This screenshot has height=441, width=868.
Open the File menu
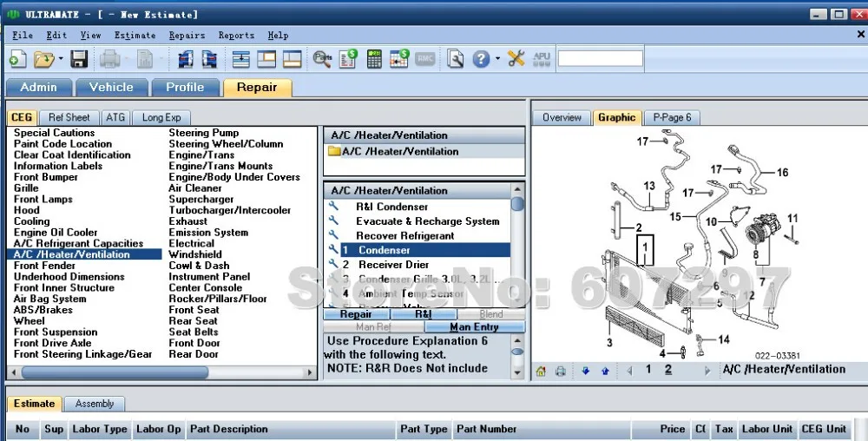[23, 36]
